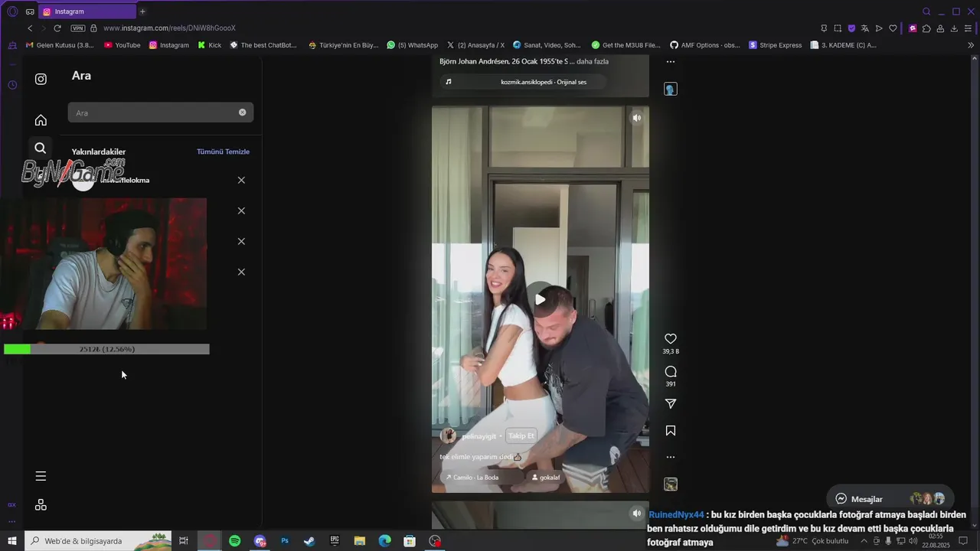Open a new browser tab with plus

point(142,11)
